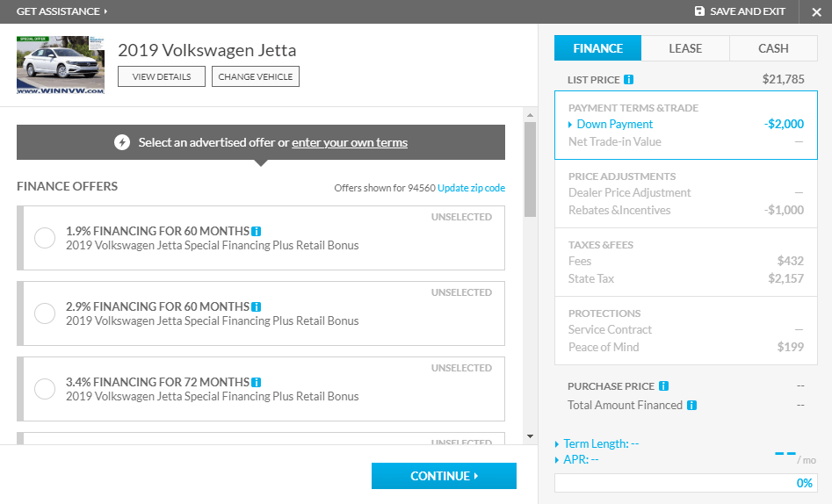832x504 pixels.
Task: Click the Fees row label
Action: 580,261
